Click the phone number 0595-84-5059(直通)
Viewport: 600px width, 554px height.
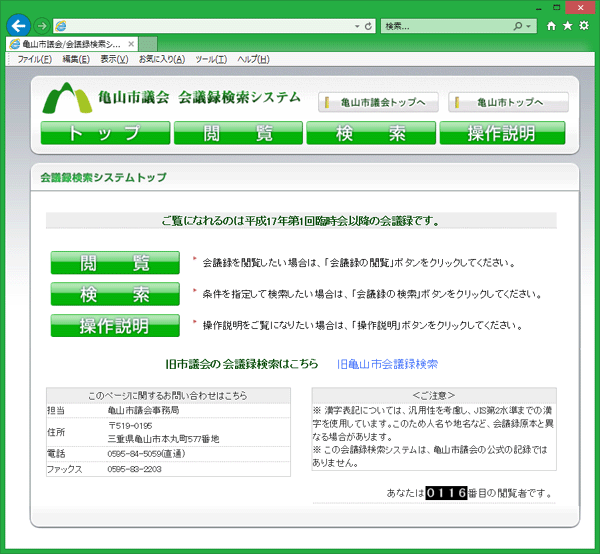pos(146,454)
